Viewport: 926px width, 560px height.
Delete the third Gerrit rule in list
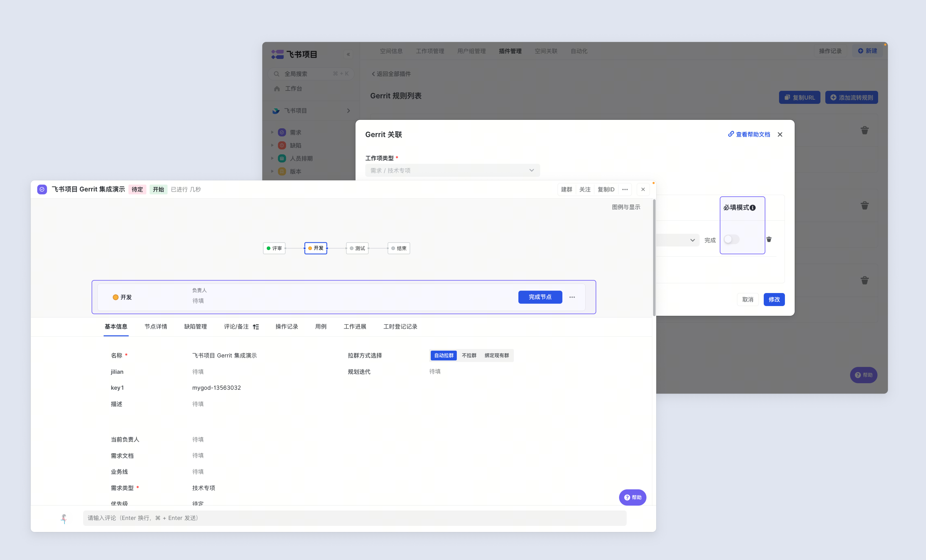coord(865,280)
